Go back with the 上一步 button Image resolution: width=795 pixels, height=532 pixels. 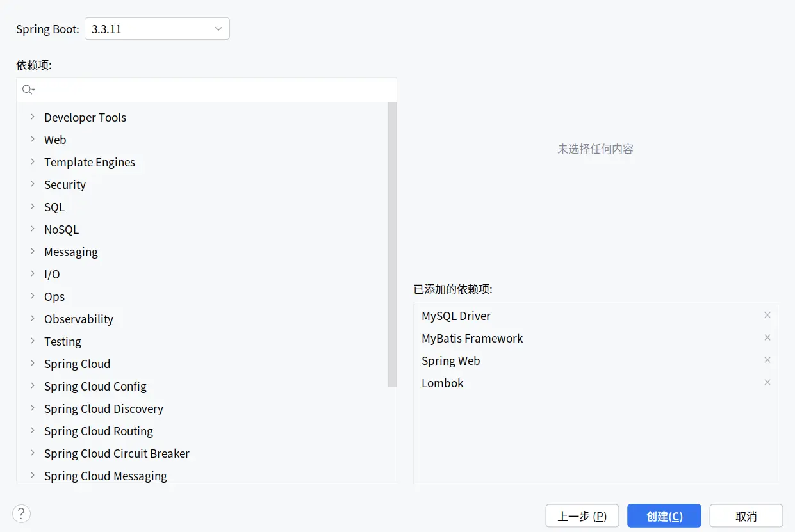pyautogui.click(x=582, y=516)
